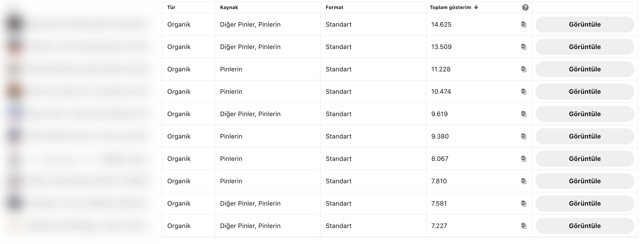Viewport: 644px width, 244px height.
Task: View the pin with 7.581 impressions
Action: click(x=585, y=204)
